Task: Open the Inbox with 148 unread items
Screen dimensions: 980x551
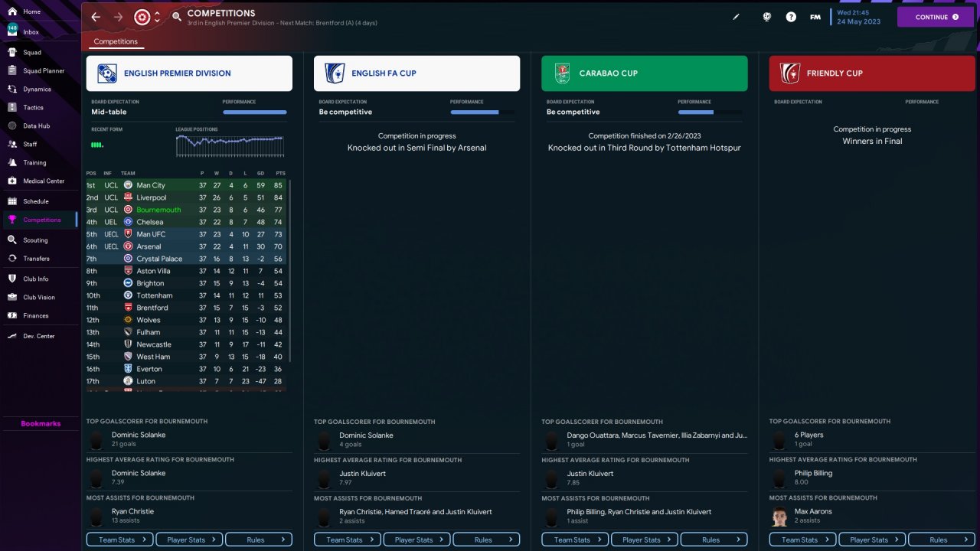Action: tap(31, 32)
